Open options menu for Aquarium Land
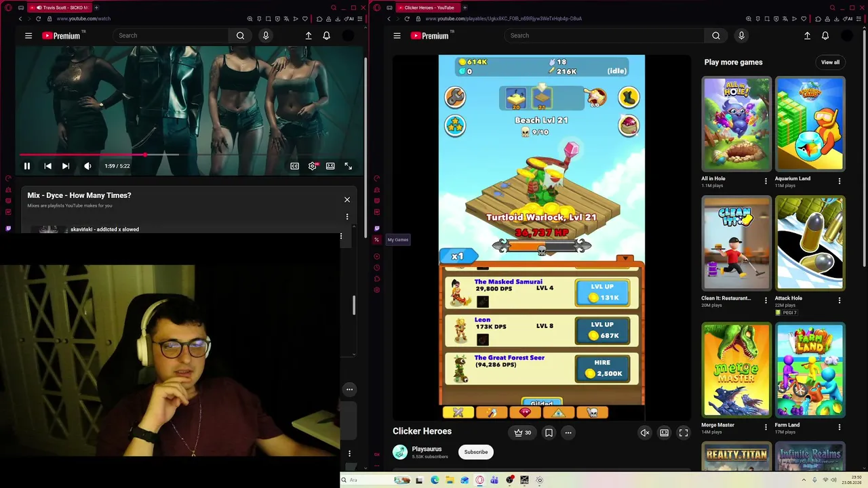The height and width of the screenshot is (488, 868). pos(840,182)
